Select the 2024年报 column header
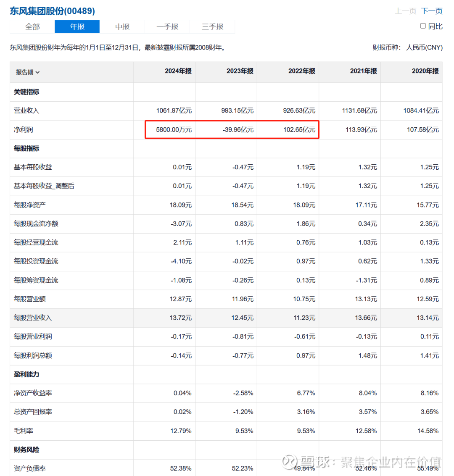The width and height of the screenshot is (454, 476). [178, 71]
